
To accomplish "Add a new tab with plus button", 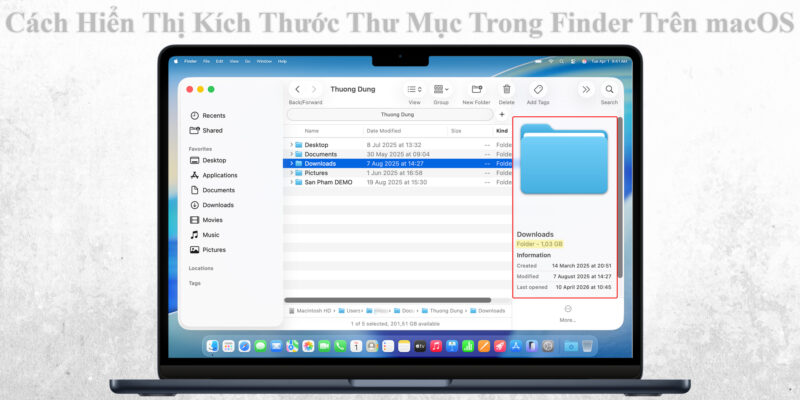I will (x=502, y=114).
